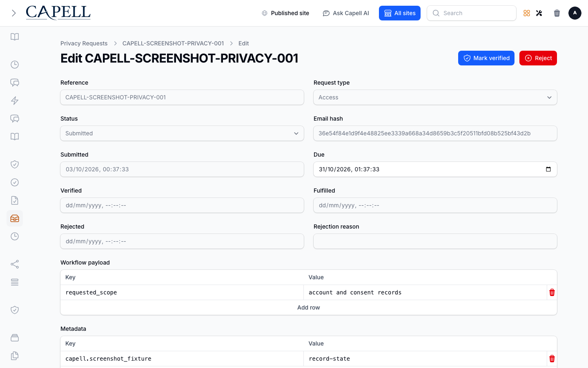Image resolution: width=588 pixels, height=368 pixels.
Task: Click the red Reject button
Action: tap(538, 58)
